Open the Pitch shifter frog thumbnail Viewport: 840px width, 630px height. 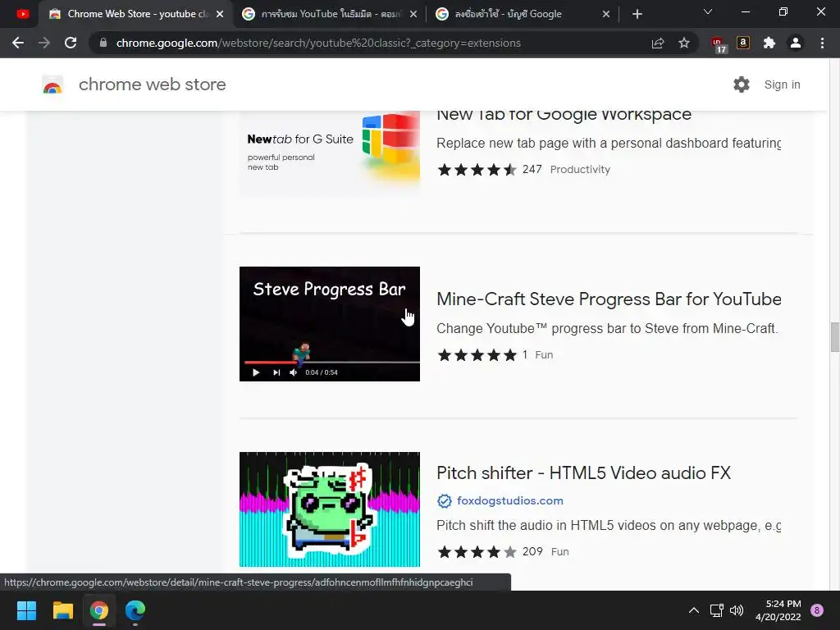(330, 509)
